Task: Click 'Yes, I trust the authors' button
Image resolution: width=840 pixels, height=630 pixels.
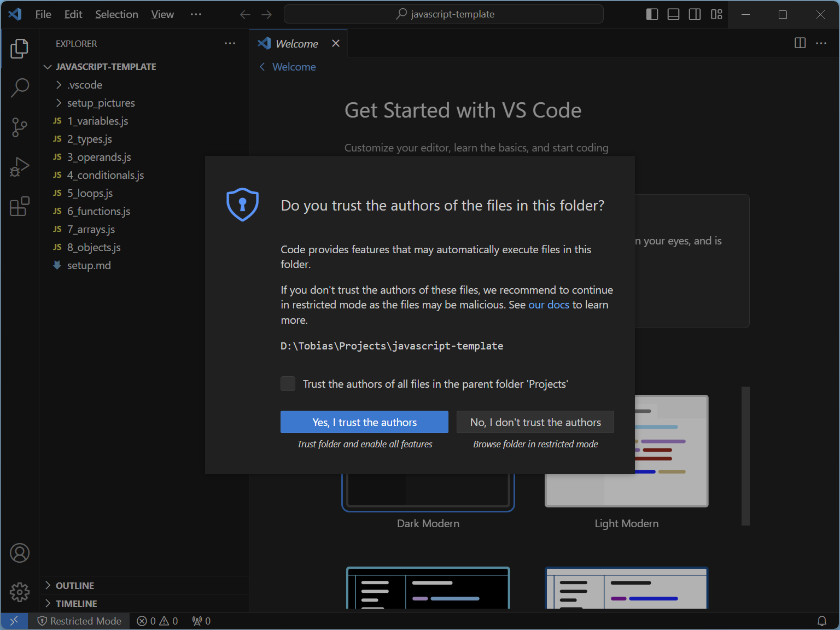Action: click(x=364, y=422)
